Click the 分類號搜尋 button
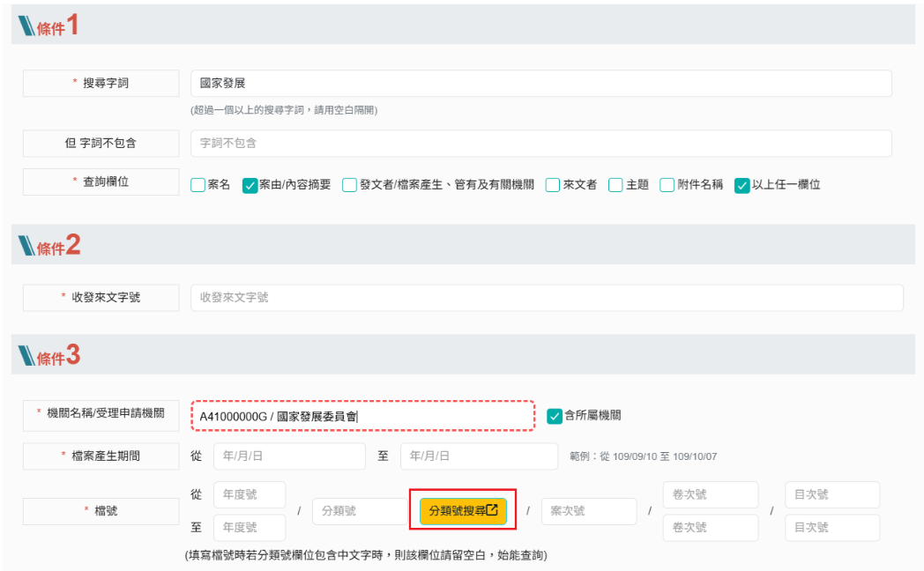Image resolution: width=924 pixels, height=571 pixels. pyautogui.click(x=463, y=511)
